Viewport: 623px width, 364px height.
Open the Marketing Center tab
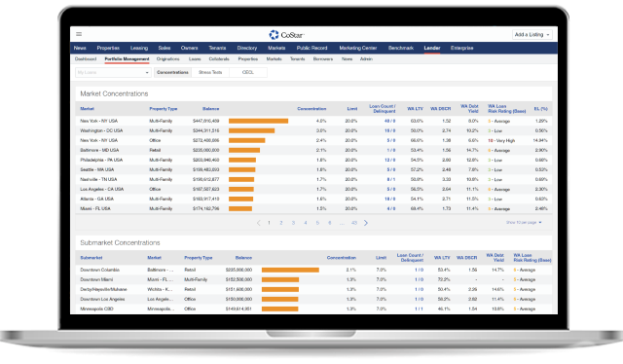tap(358, 48)
